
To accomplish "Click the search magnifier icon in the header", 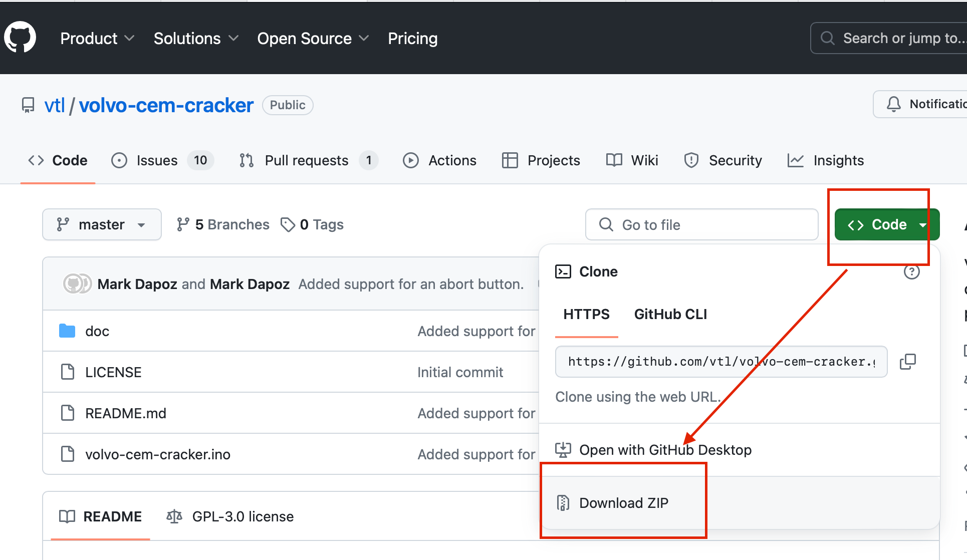I will click(827, 38).
